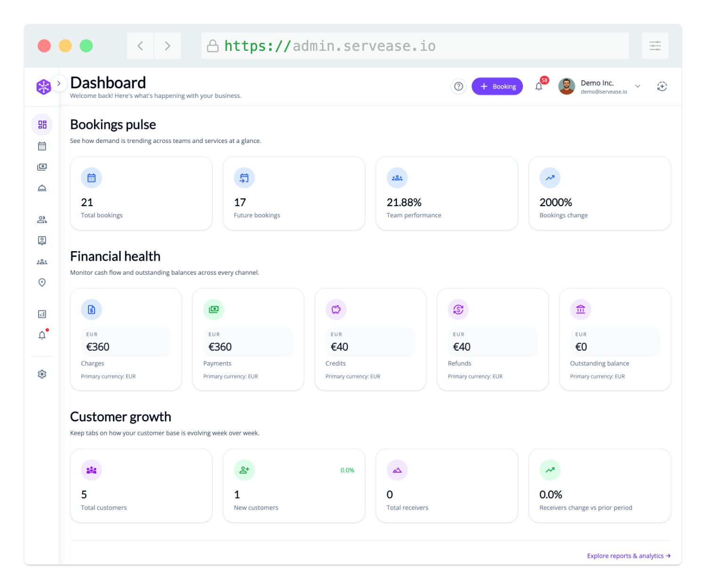Open the payments cash icon in sidebar

(x=42, y=167)
